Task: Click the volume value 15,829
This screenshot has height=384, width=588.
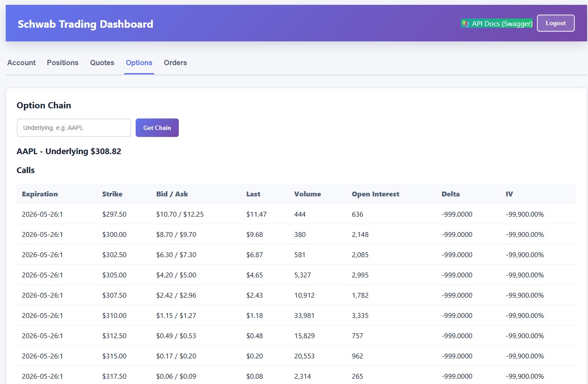Action: 304,336
